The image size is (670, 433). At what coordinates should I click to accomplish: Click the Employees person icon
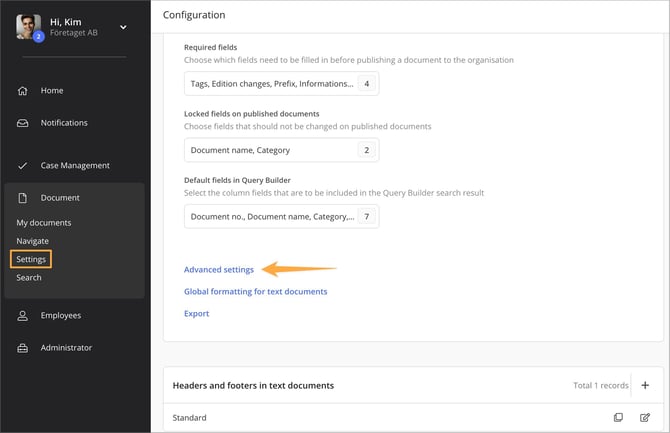pos(23,316)
